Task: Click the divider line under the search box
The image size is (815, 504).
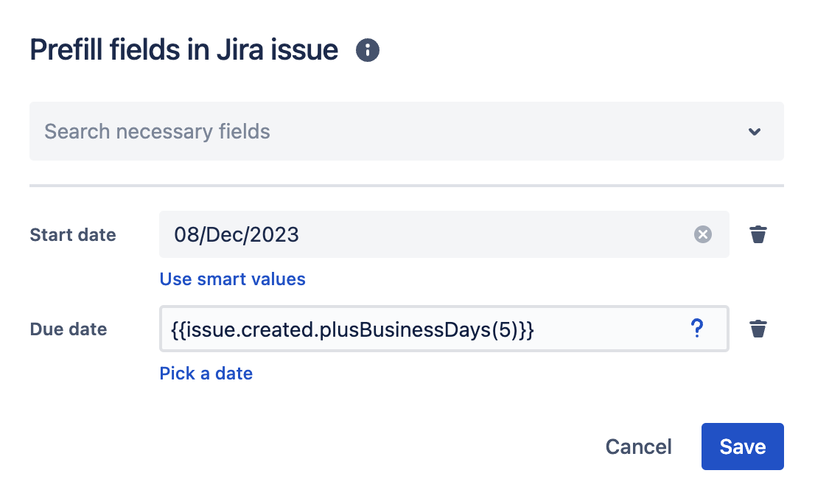Action: click(x=406, y=186)
